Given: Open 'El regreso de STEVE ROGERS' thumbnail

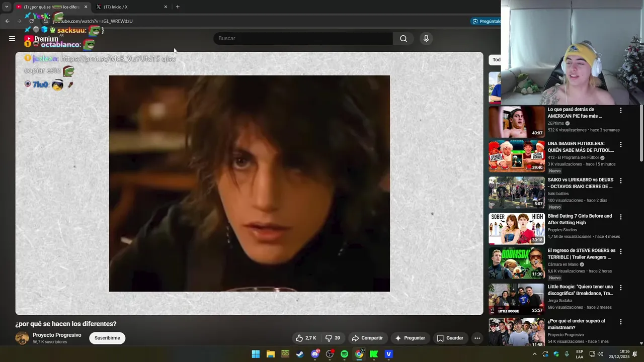Looking at the screenshot, I should pos(517,263).
